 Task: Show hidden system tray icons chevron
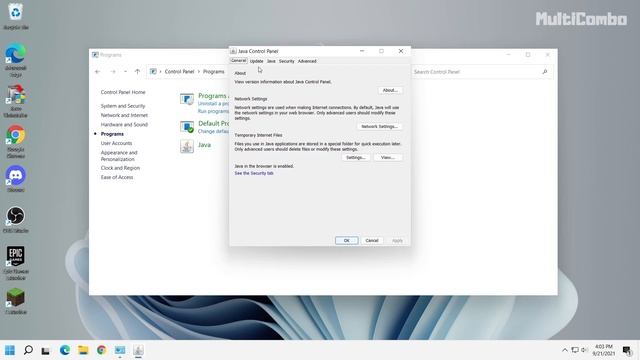tap(565, 350)
